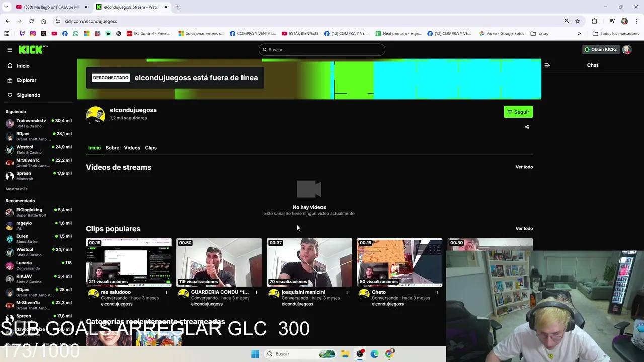Switch to the Sobre tab

point(112,148)
